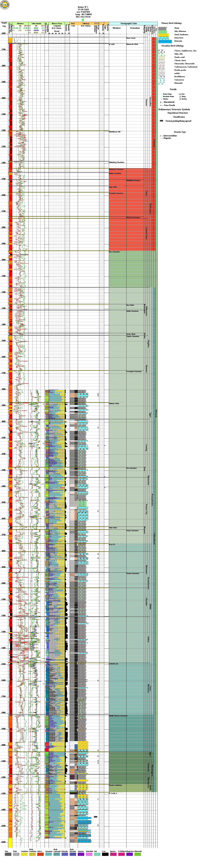This screenshot has height=868, width=202.
Task: Click the Intercrystalline porosity symbol
Action: pyautogui.click(x=161, y=136)
